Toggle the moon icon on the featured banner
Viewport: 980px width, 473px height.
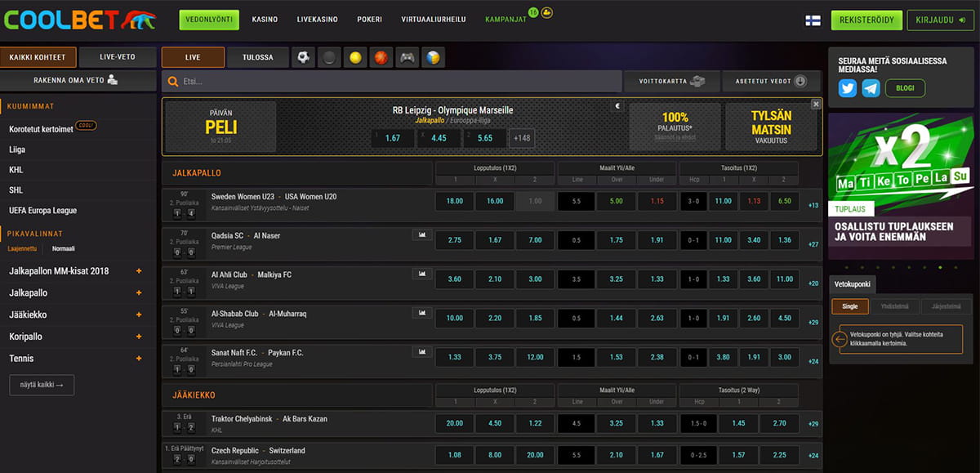pos(618,105)
